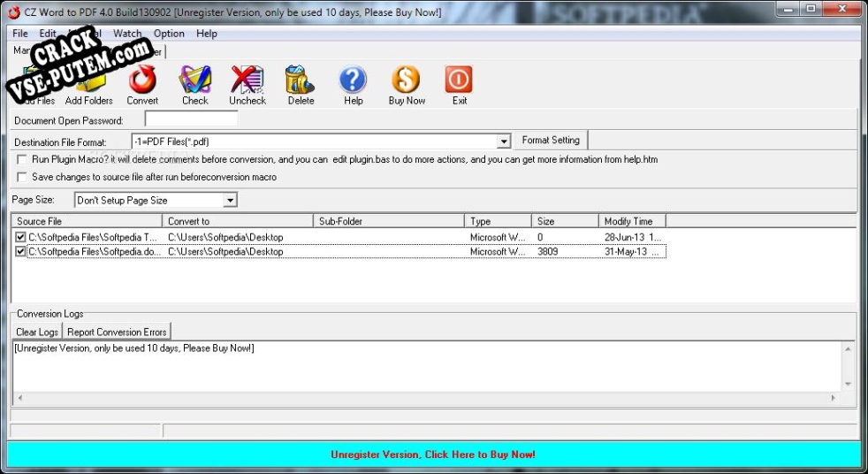Click the Uncheck toolbar icon
Image resolution: width=868 pixels, height=474 pixels.
[x=247, y=84]
